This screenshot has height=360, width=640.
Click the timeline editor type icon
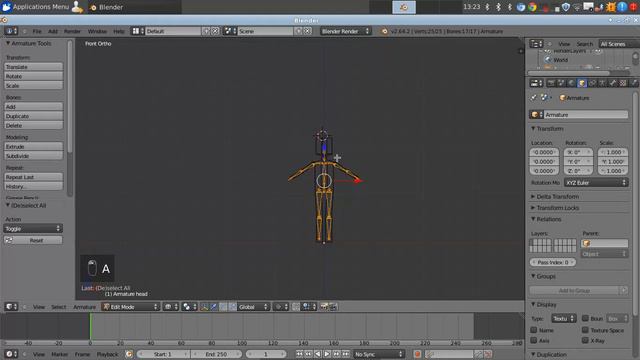tap(11, 354)
